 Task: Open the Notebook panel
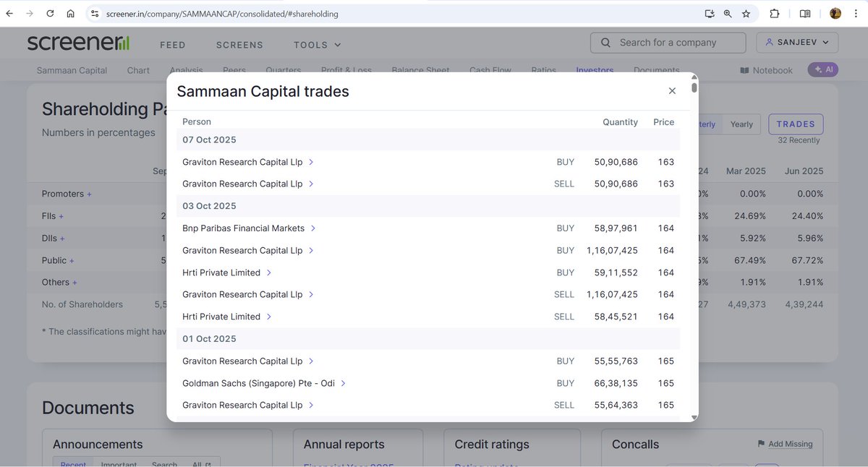point(766,70)
